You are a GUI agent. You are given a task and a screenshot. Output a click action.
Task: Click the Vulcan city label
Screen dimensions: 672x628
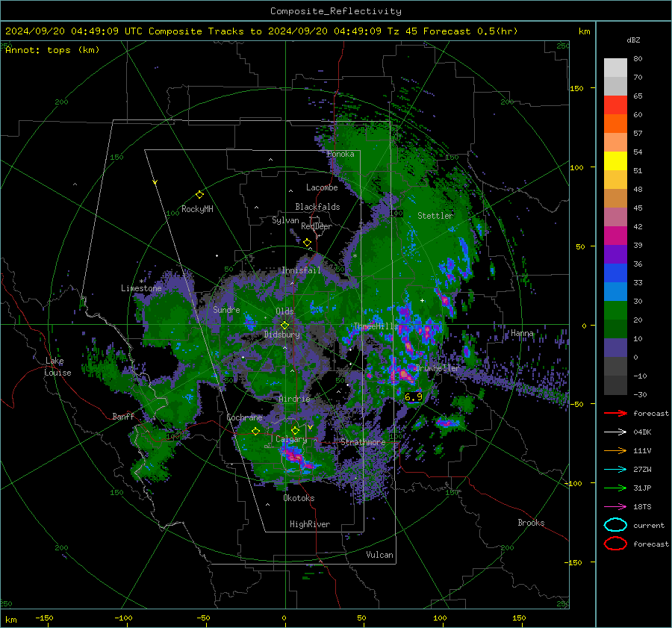(379, 555)
